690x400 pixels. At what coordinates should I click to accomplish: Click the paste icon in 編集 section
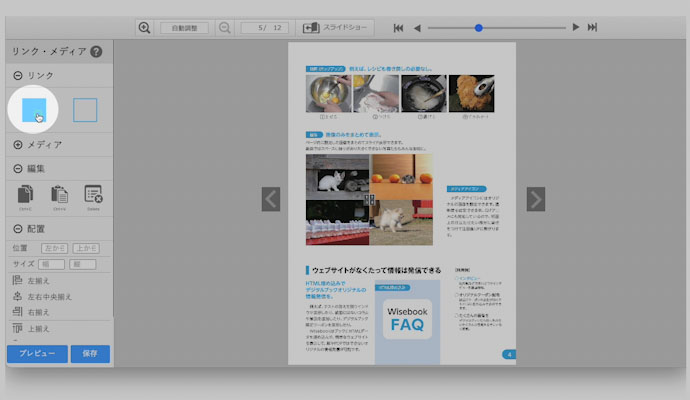60,196
